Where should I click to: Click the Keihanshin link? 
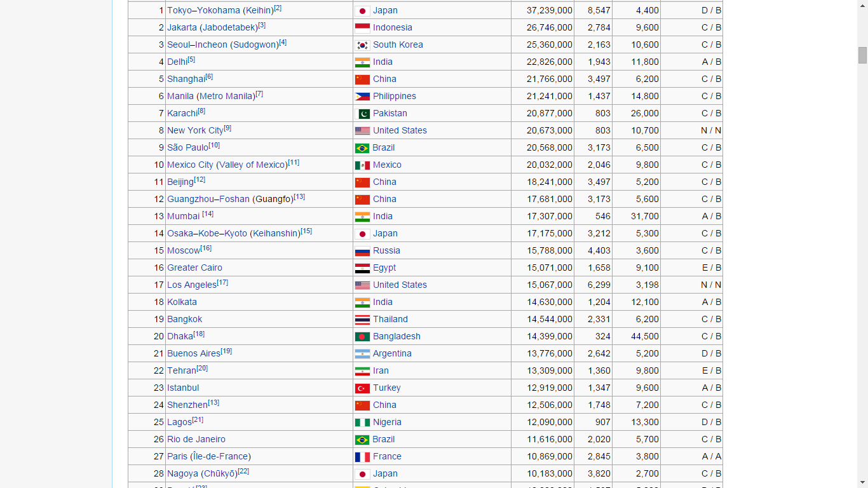[x=275, y=234]
